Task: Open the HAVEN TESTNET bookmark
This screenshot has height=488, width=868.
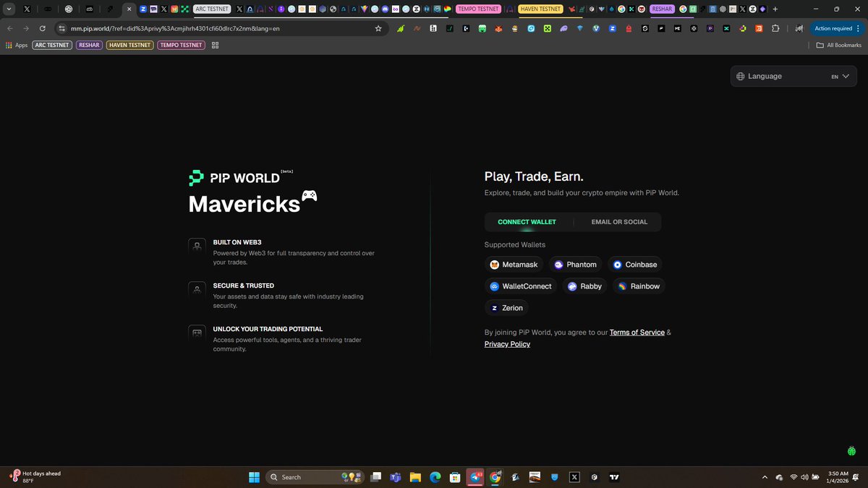Action: (129, 45)
